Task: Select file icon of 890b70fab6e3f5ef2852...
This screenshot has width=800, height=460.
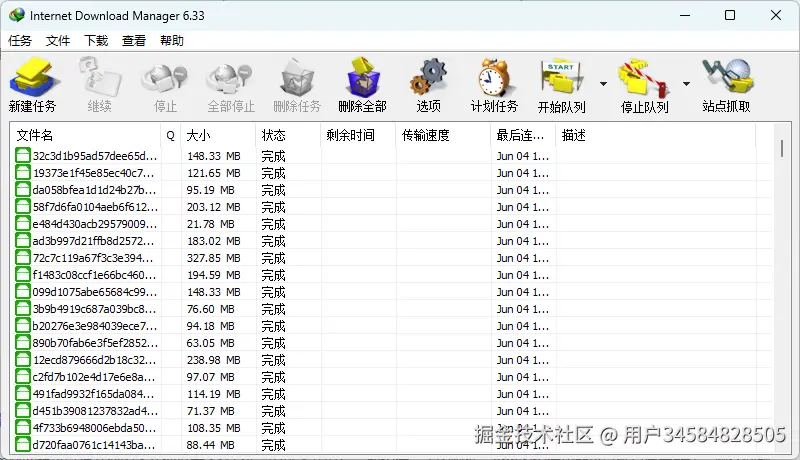Action: pos(22,343)
